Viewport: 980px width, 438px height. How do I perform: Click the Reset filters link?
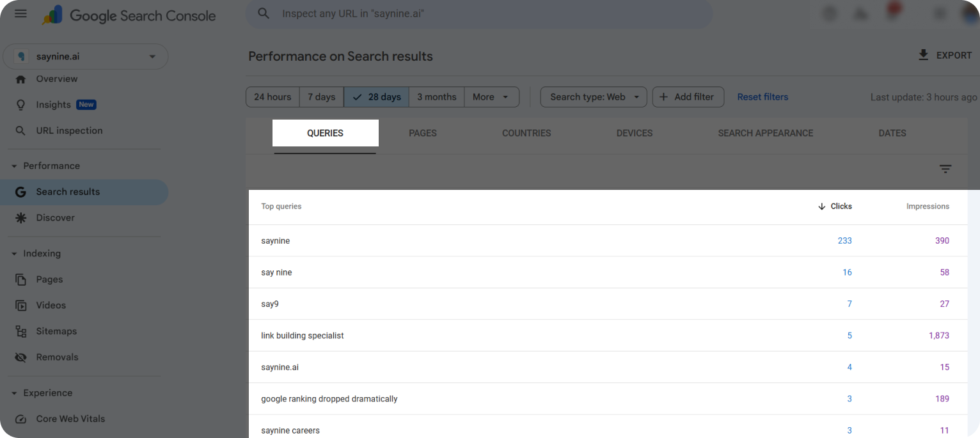[763, 97]
